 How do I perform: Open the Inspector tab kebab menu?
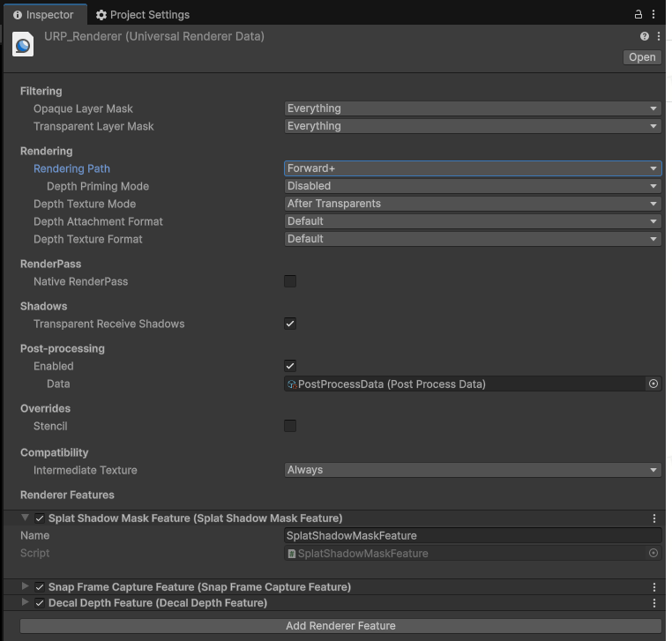653,15
